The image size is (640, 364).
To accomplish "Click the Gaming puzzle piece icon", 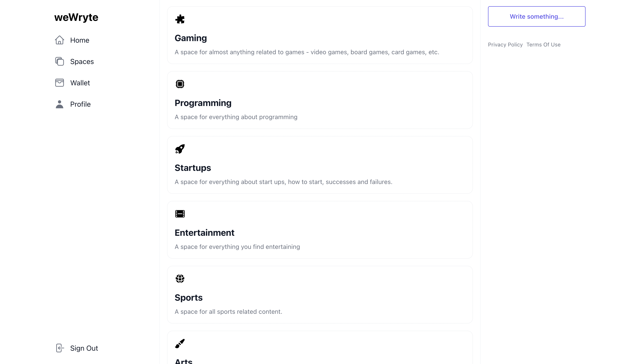I will pyautogui.click(x=180, y=19).
